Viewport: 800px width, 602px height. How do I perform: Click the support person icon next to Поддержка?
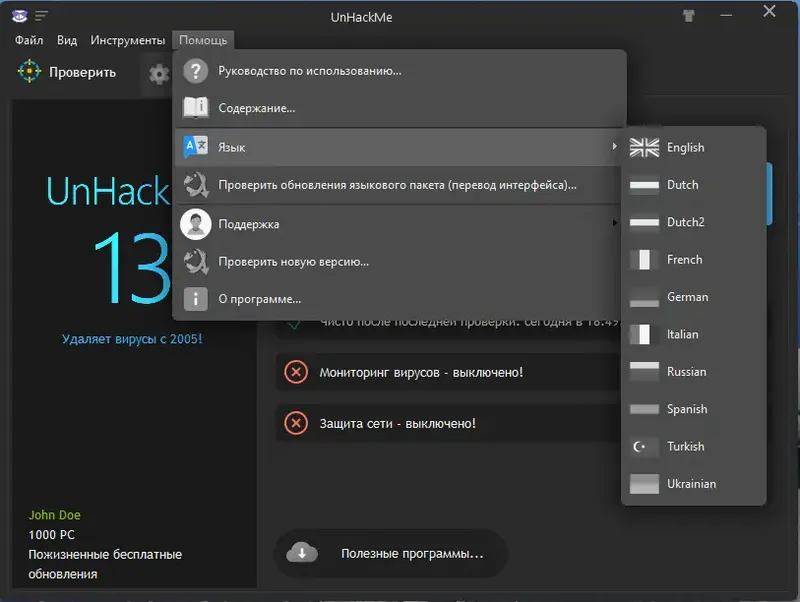tap(196, 222)
